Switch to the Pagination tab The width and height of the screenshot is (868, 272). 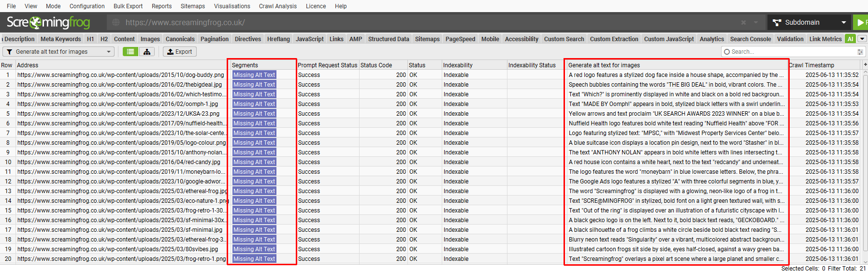tap(215, 39)
